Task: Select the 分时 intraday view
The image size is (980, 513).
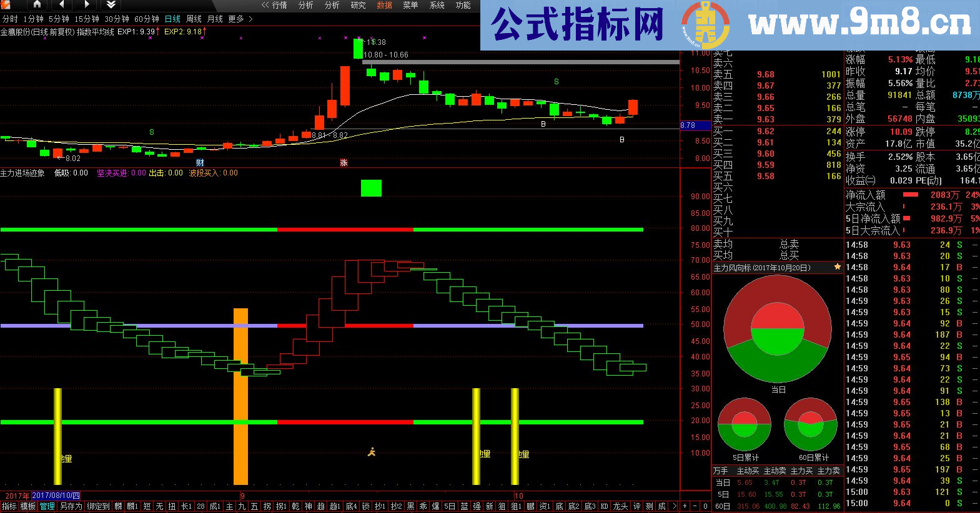Action: click(x=10, y=19)
